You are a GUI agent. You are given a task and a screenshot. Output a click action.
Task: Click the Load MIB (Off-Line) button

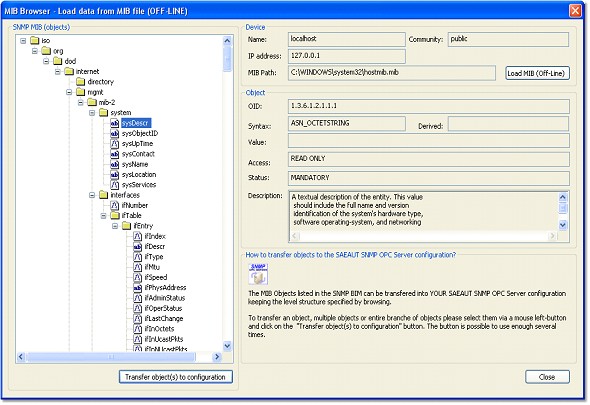[537, 73]
